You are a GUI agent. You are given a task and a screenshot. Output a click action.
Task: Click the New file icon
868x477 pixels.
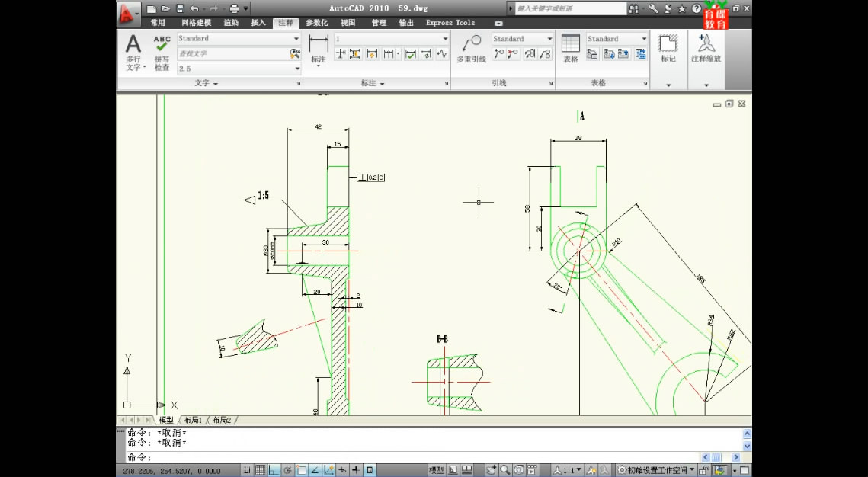[152, 8]
